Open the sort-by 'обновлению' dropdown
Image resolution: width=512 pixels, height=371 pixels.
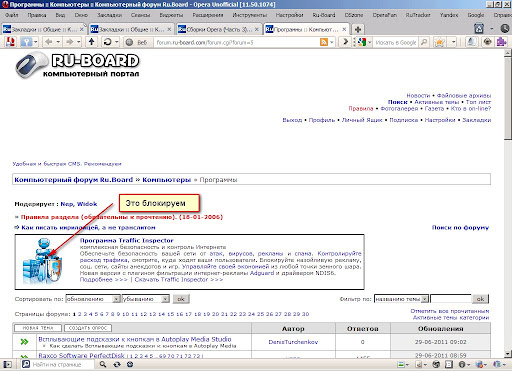(x=93, y=299)
